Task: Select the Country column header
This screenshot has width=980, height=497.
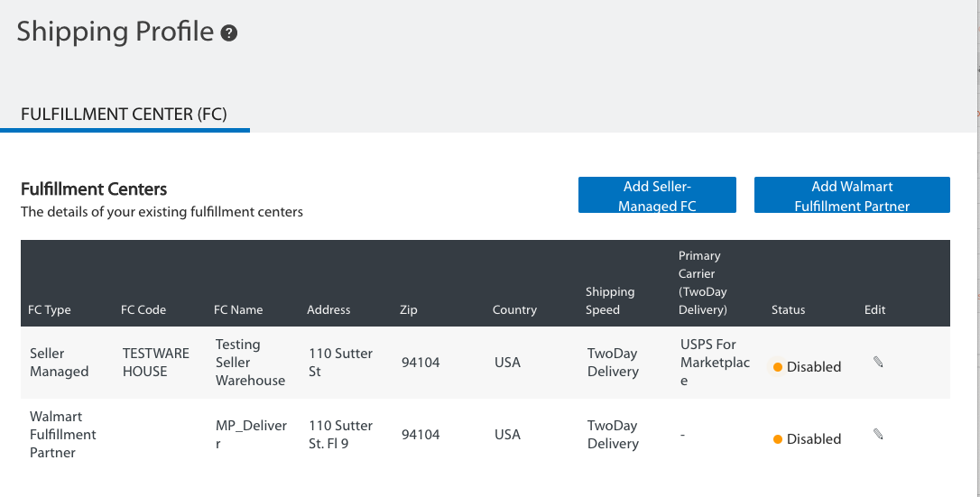Action: tap(514, 309)
